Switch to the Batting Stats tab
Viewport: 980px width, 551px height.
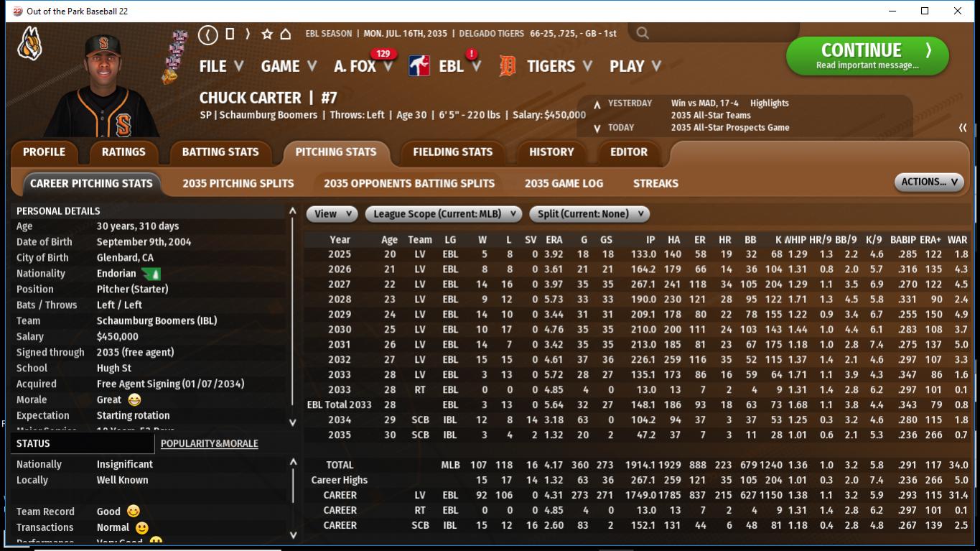[220, 152]
